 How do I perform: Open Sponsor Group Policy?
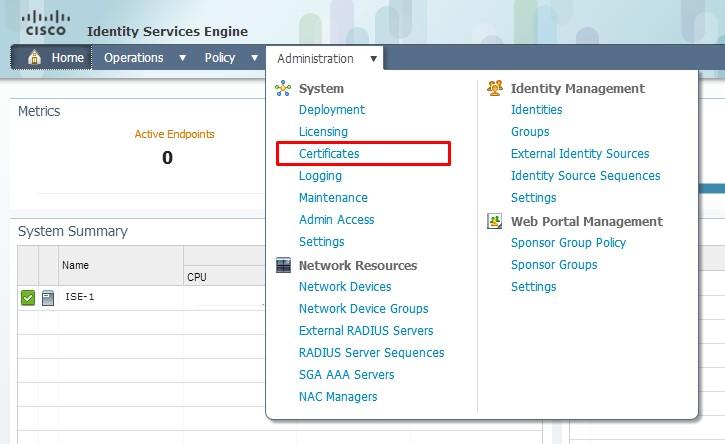568,243
